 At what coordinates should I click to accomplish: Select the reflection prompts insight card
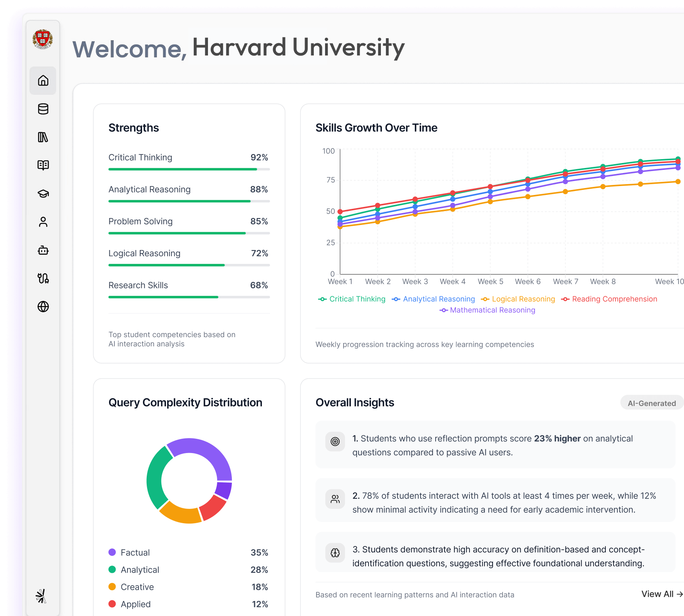click(495, 445)
